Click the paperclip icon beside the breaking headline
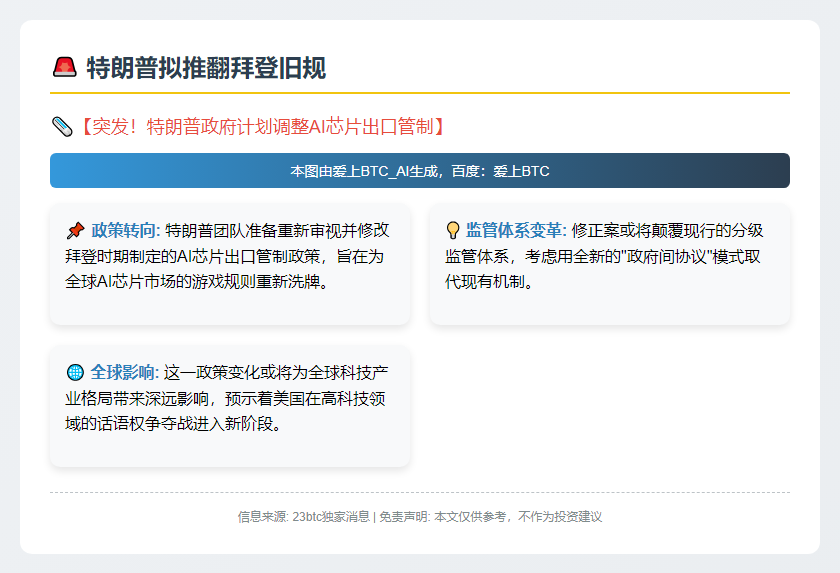 62,127
